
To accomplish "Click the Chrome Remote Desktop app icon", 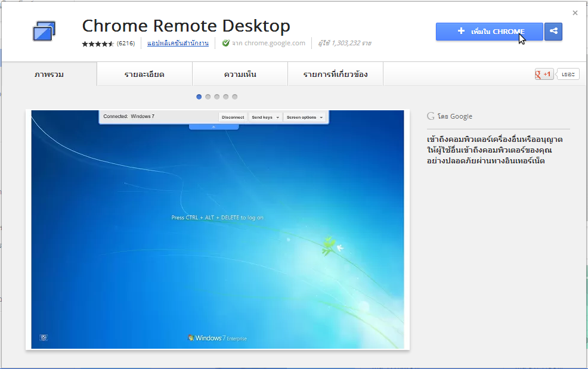I will click(x=44, y=31).
